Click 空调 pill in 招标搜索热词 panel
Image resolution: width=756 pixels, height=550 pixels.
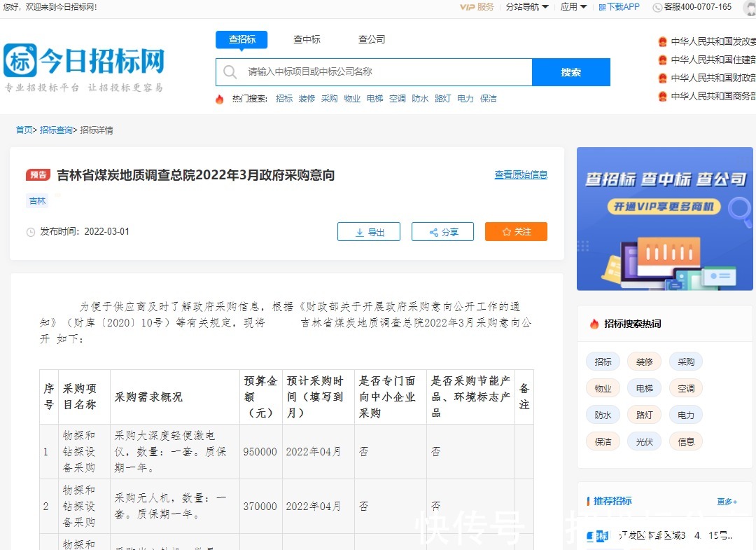(685, 388)
